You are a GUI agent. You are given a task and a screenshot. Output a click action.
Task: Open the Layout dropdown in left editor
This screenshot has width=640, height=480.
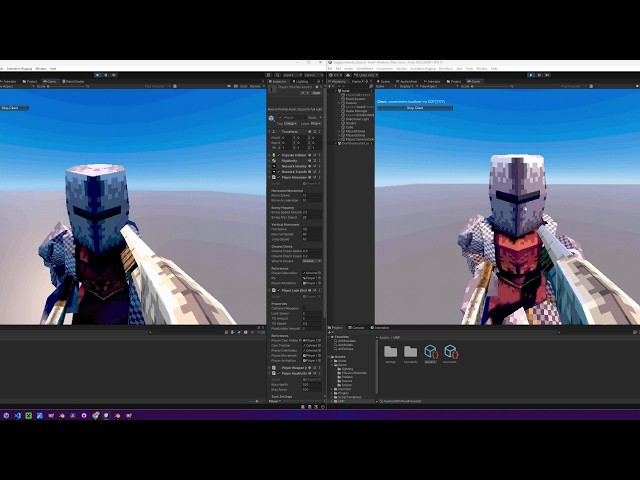pos(313,75)
